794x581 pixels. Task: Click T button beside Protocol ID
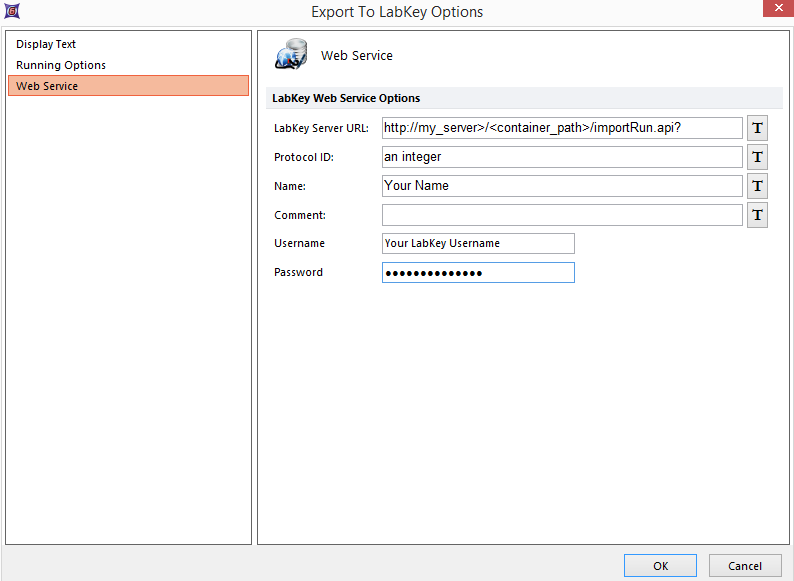[757, 157]
